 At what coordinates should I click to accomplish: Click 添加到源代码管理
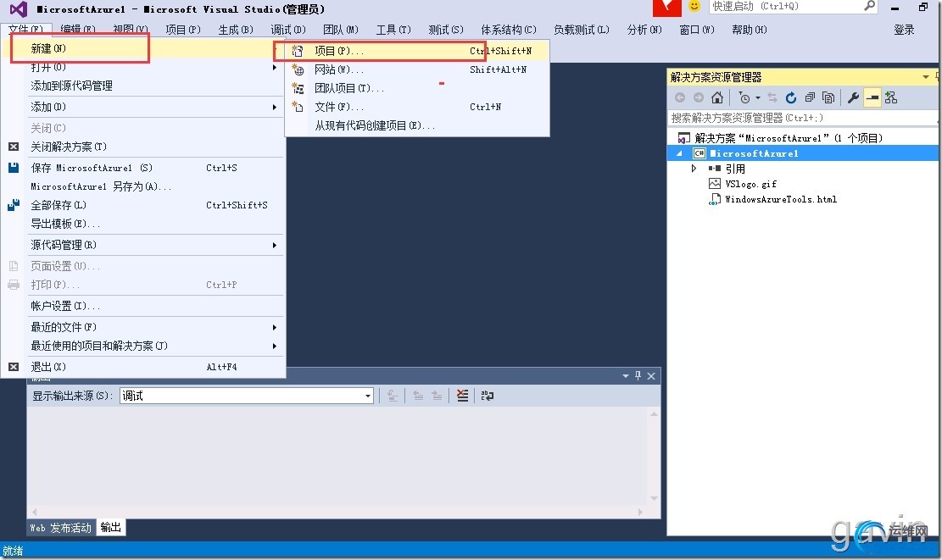[x=143, y=86]
